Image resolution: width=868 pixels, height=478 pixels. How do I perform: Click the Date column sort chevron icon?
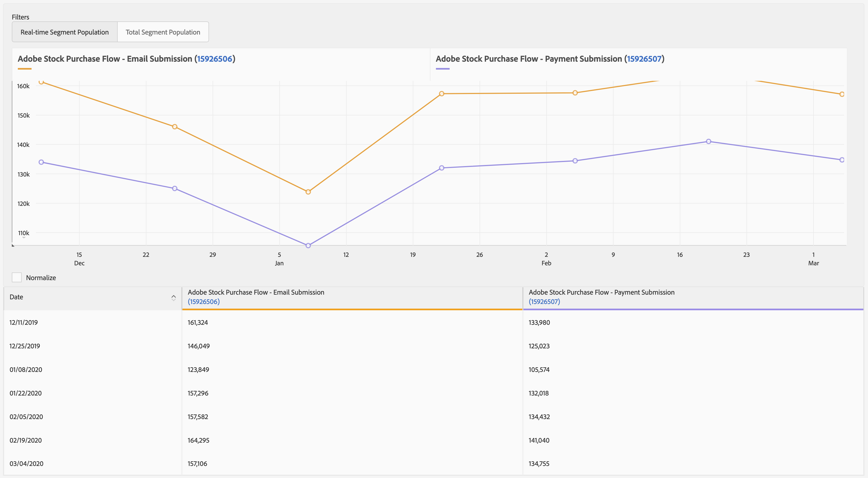pyautogui.click(x=174, y=298)
